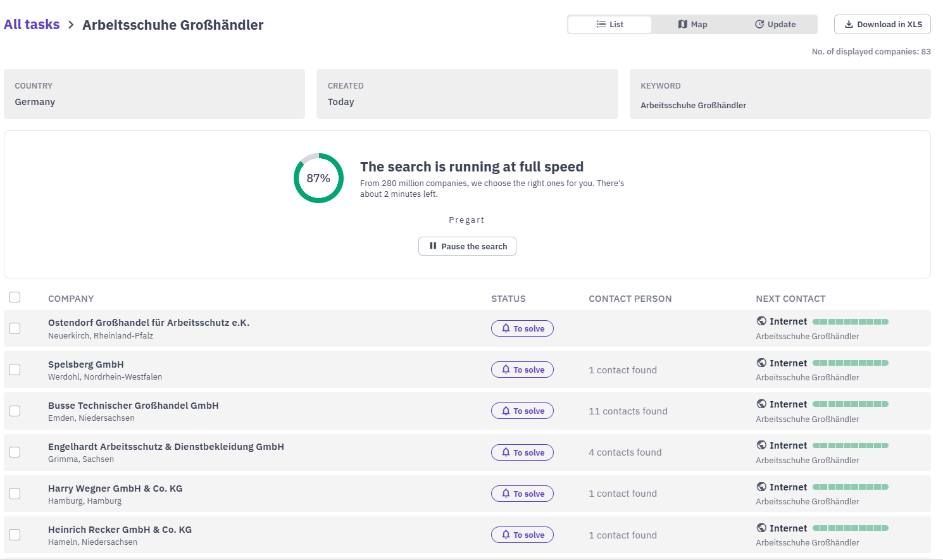Click To solve status for Spelsberg GmbH
The image size is (943, 560).
[522, 370]
